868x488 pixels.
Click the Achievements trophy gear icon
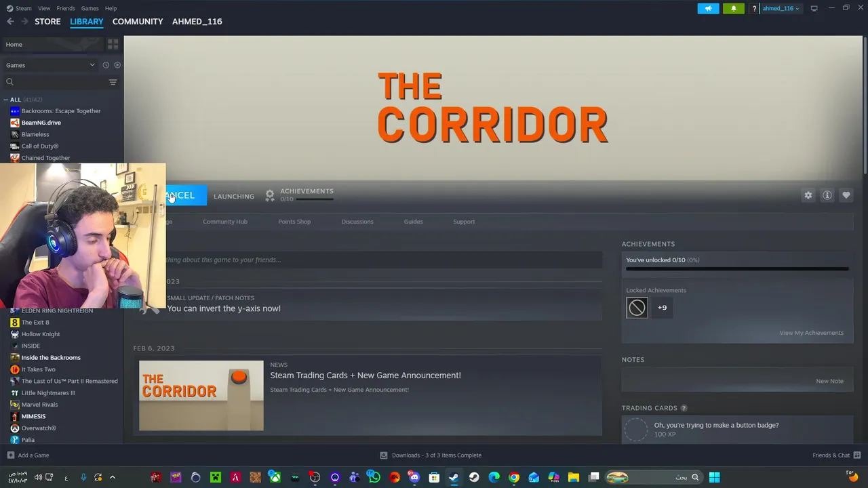pyautogui.click(x=270, y=195)
